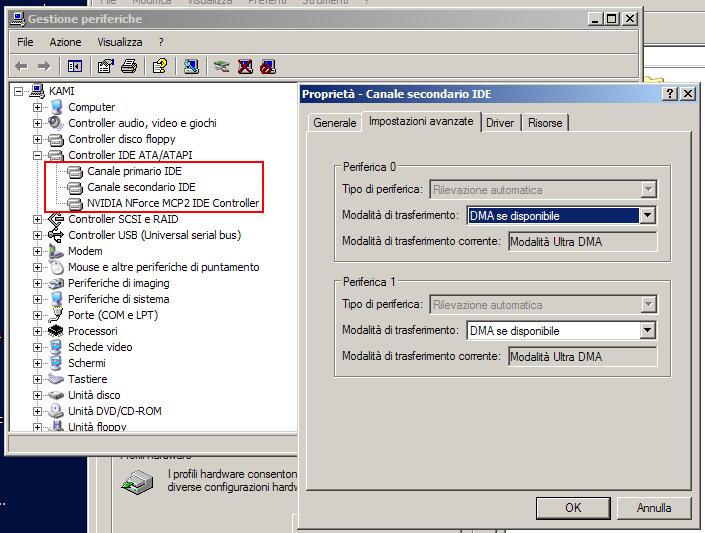The width and height of the screenshot is (705, 533).
Task: Collapse Controller IDE ATA/ATAPI node
Action: click(37, 155)
